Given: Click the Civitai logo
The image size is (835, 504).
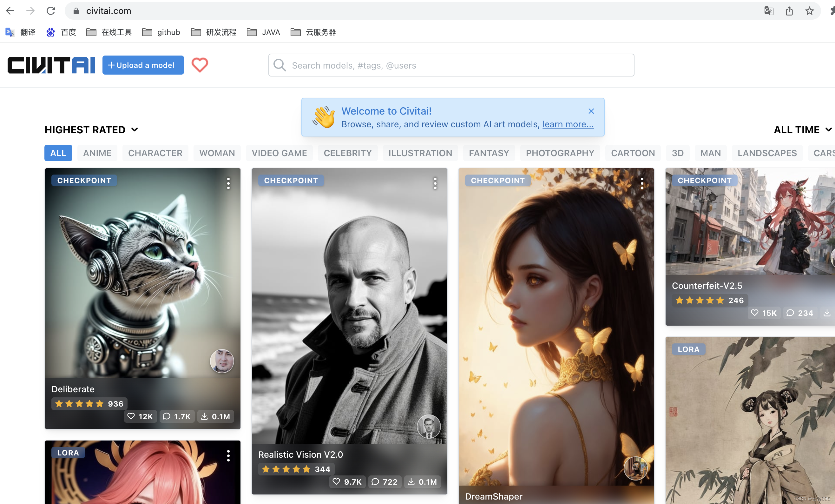Looking at the screenshot, I should (x=51, y=65).
